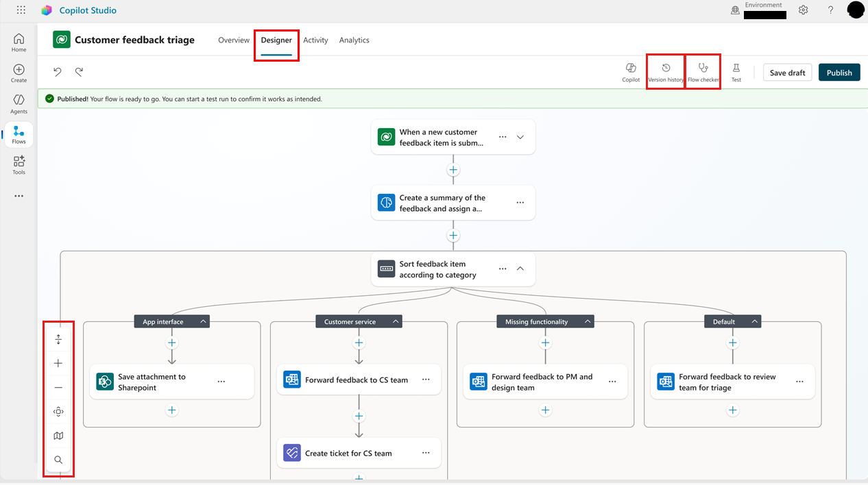Open the canvas minimap

(x=58, y=435)
